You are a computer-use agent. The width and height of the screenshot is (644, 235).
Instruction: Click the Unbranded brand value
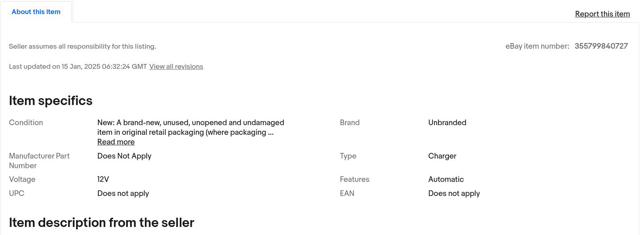pos(447,123)
